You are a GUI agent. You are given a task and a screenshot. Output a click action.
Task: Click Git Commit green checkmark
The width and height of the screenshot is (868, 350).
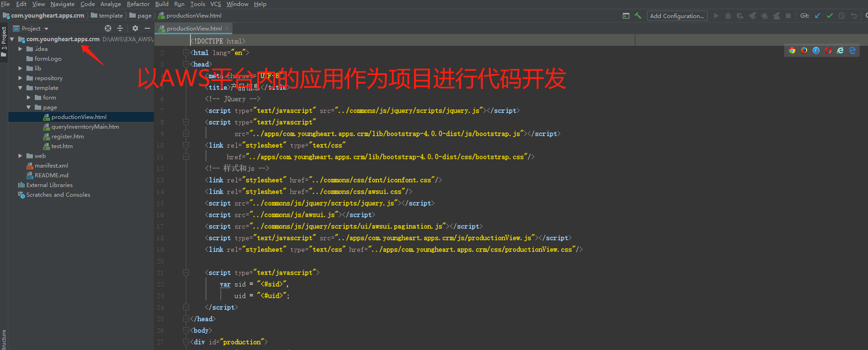click(x=830, y=16)
